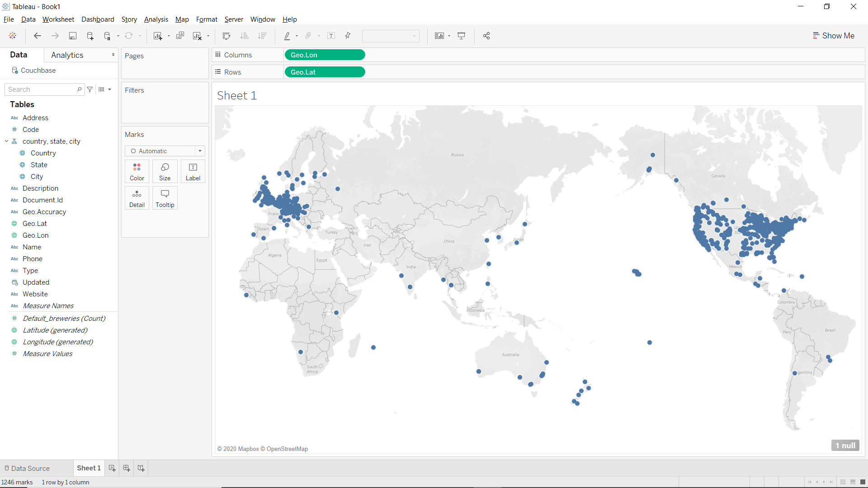Open the Color mark properties

tap(137, 171)
